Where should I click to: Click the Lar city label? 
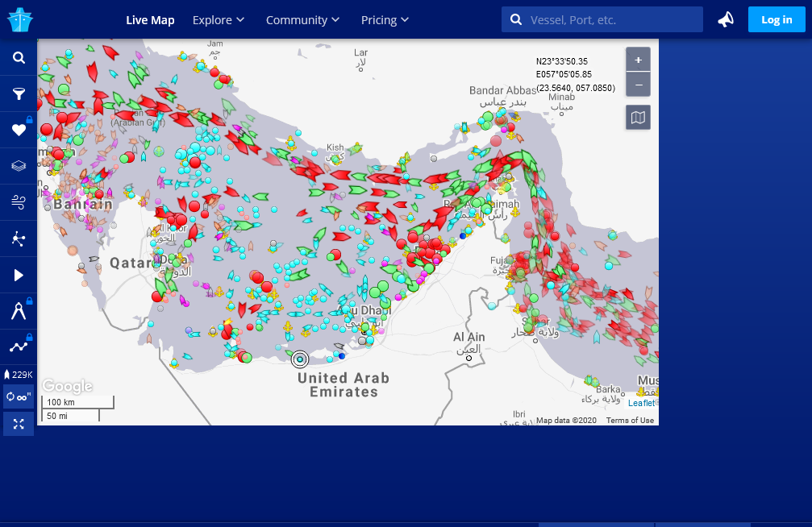pyautogui.click(x=361, y=52)
